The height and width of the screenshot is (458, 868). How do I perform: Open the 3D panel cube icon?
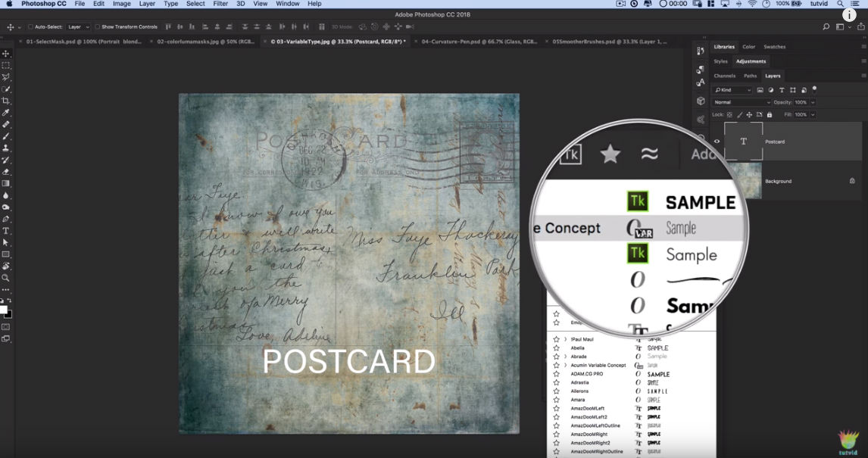701,101
